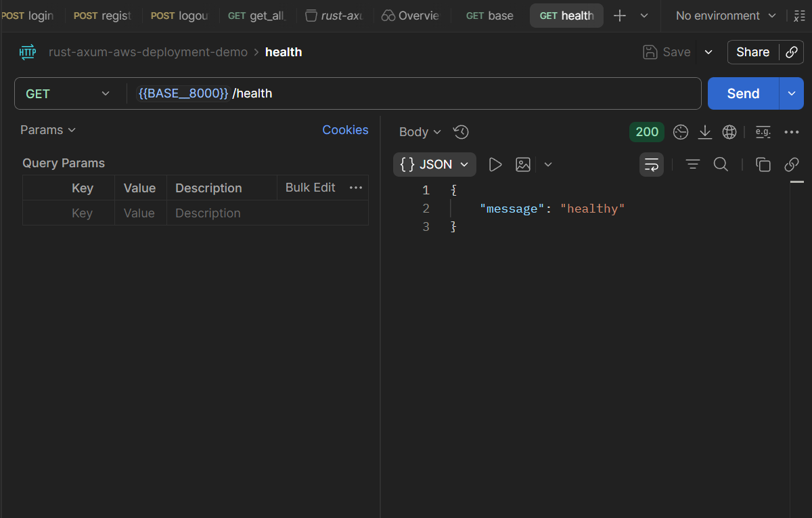Click the request URL input field
812x518 pixels.
[x=413, y=93]
